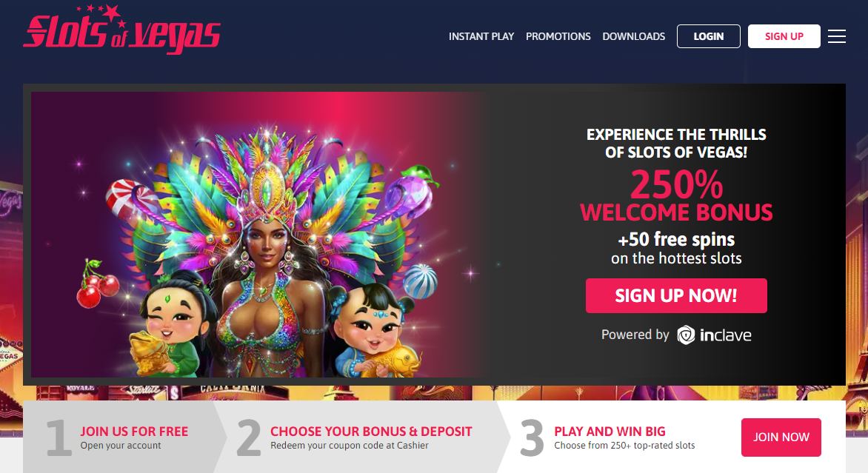The image size is (868, 473).
Task: Go to the Promotions page
Action: click(558, 36)
